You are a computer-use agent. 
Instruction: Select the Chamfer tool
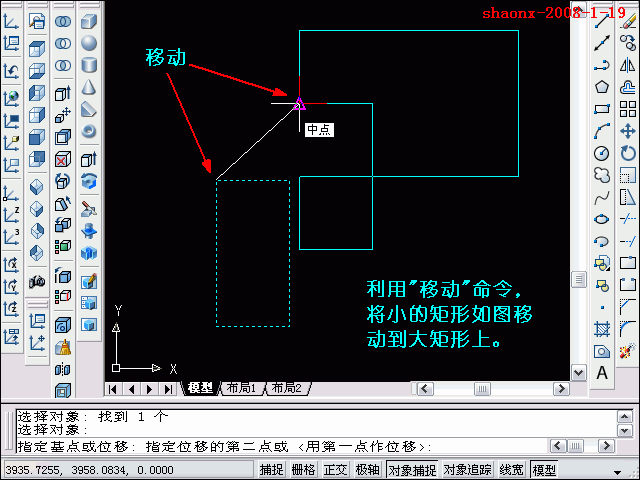628,307
